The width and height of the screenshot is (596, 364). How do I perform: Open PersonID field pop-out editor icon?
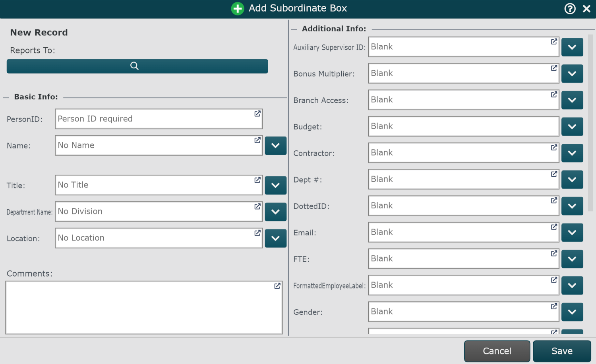[257, 114]
